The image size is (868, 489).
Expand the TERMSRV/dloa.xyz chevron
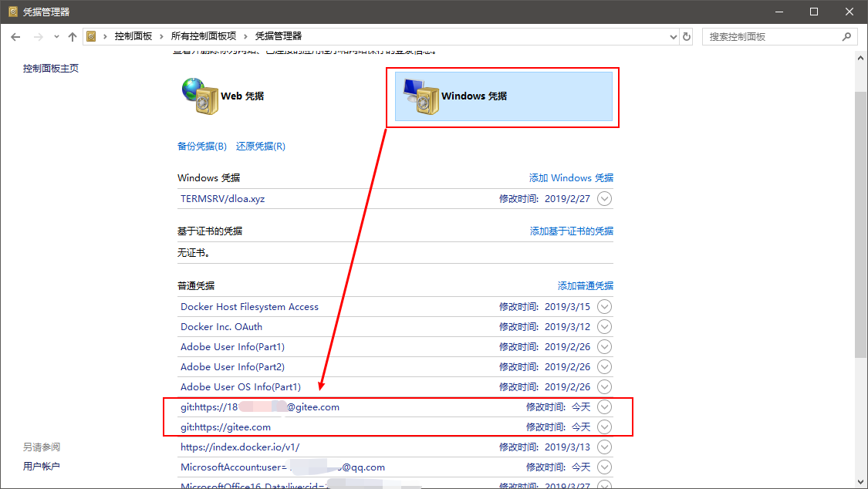pyautogui.click(x=604, y=198)
